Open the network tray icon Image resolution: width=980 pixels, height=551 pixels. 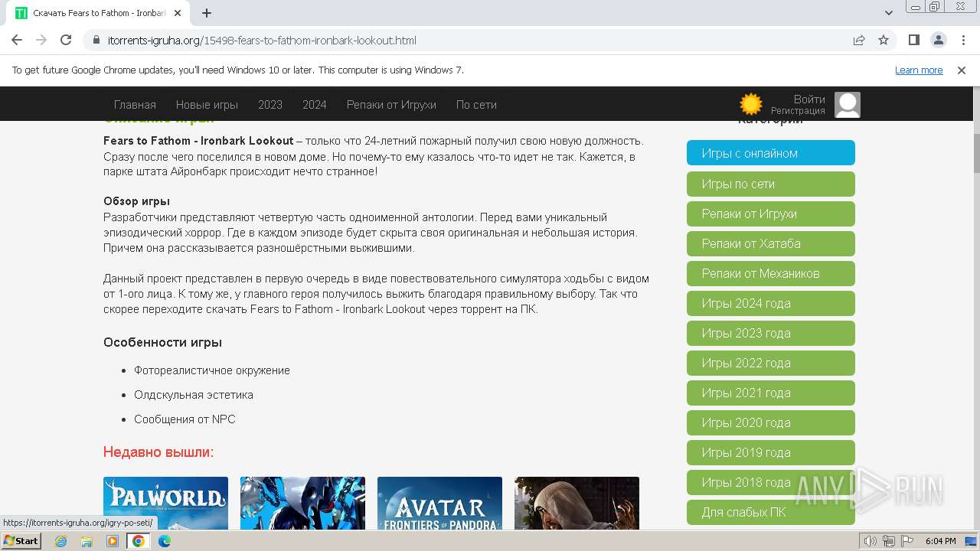(x=888, y=541)
